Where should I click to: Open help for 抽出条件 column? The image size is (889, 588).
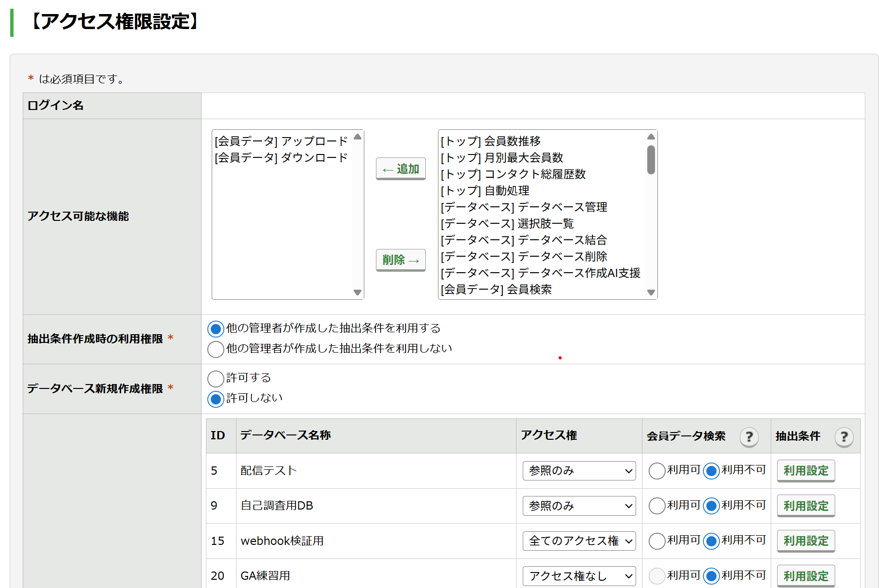pos(844,437)
